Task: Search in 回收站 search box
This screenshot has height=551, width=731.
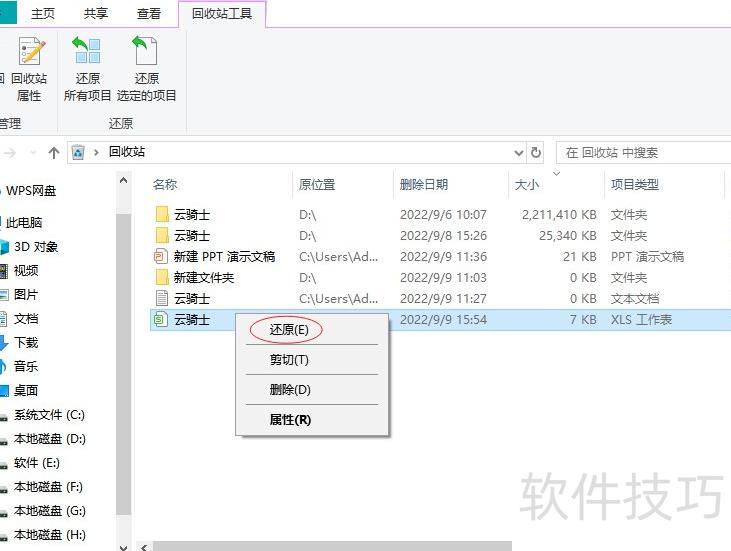Action: 643,152
